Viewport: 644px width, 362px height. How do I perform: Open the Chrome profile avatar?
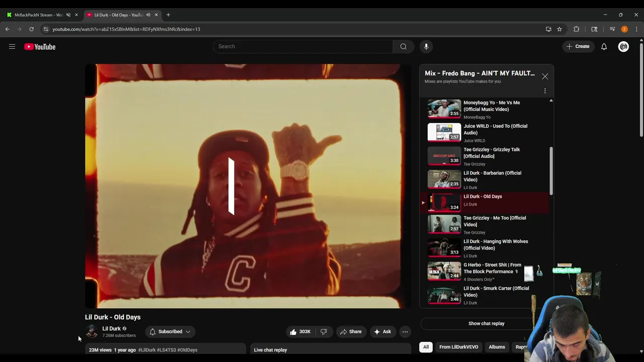pyautogui.click(x=624, y=29)
